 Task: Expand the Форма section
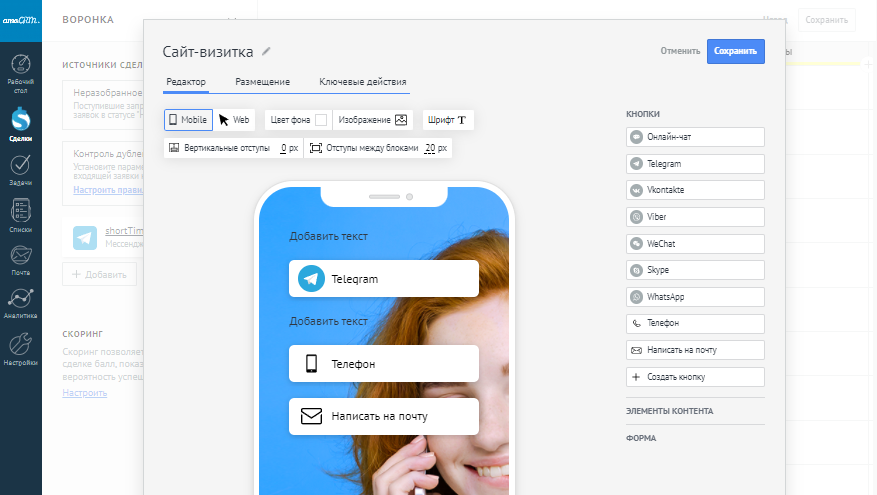click(642, 438)
